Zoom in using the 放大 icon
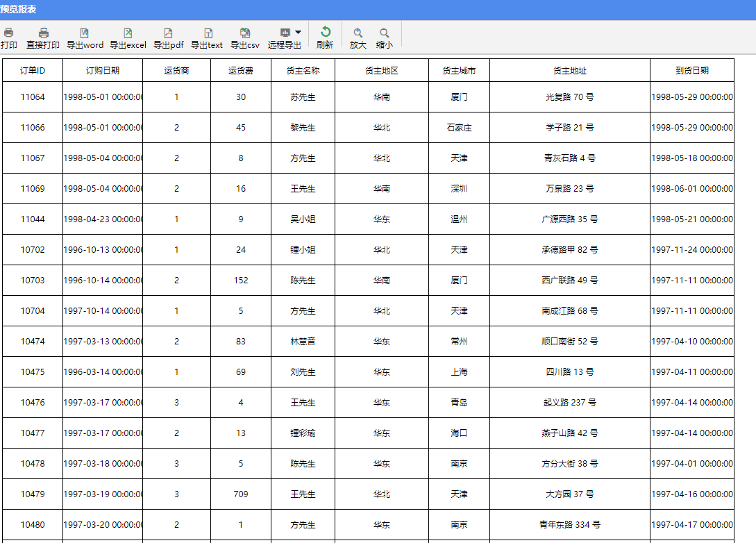Viewport: 756px width, 543px height. coord(358,33)
